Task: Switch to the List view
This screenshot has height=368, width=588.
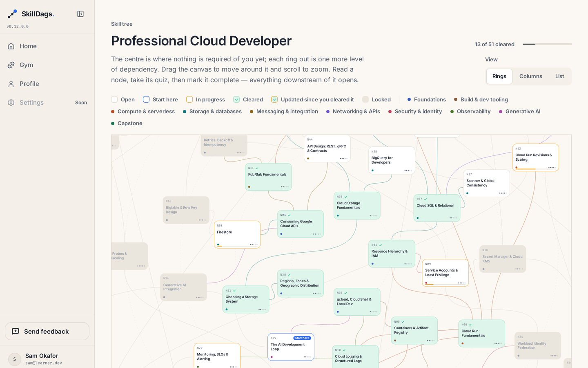Action: 559,76
